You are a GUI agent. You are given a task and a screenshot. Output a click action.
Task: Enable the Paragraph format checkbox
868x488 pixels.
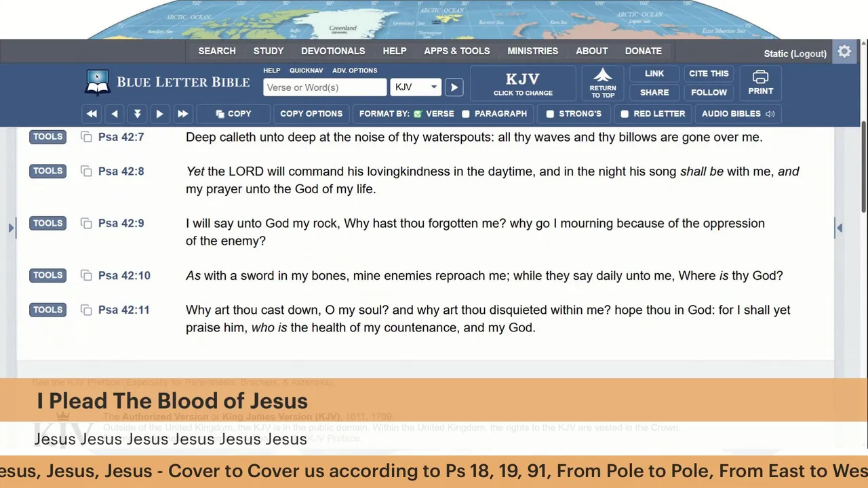466,114
